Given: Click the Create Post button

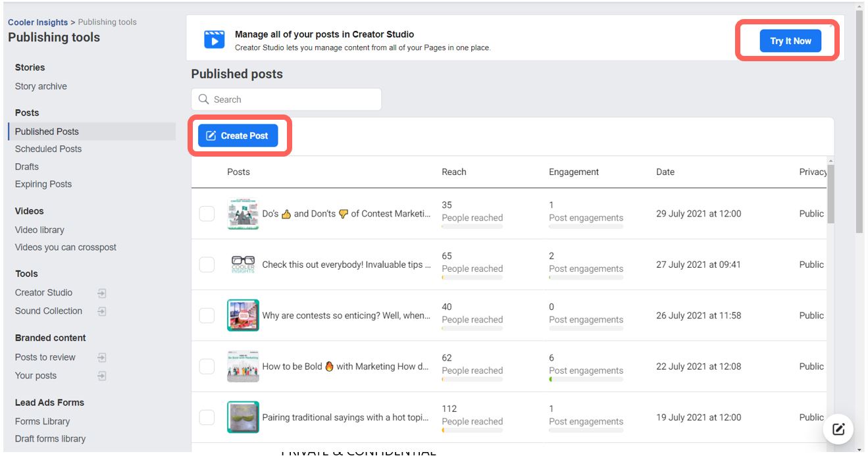Looking at the screenshot, I should (x=238, y=136).
